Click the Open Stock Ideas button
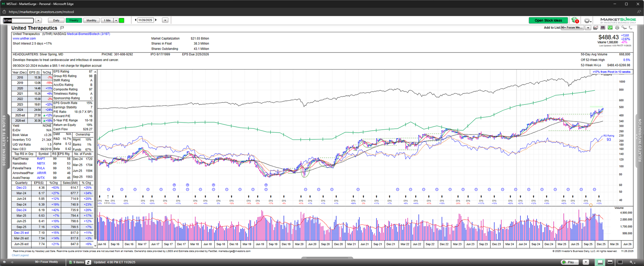The width and height of the screenshot is (644, 266). (x=548, y=20)
